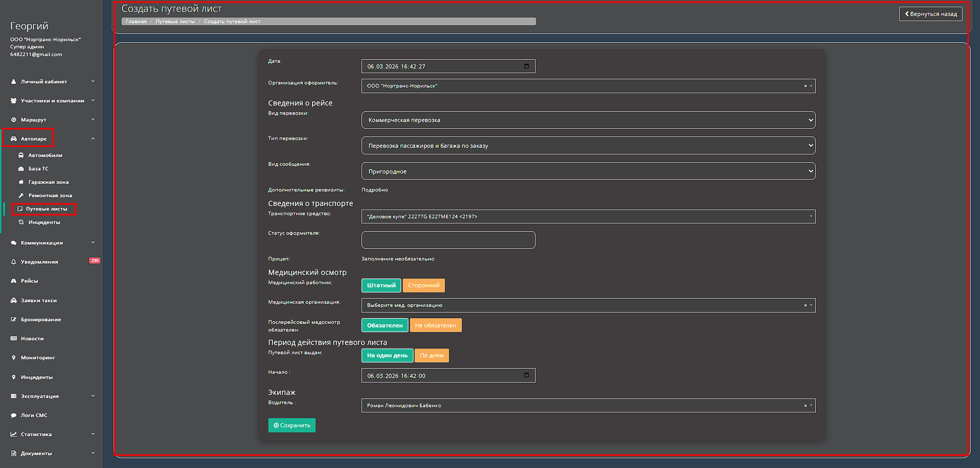Click the bell icon next to Уведомления
The width and height of the screenshot is (980, 468).
[x=14, y=262]
